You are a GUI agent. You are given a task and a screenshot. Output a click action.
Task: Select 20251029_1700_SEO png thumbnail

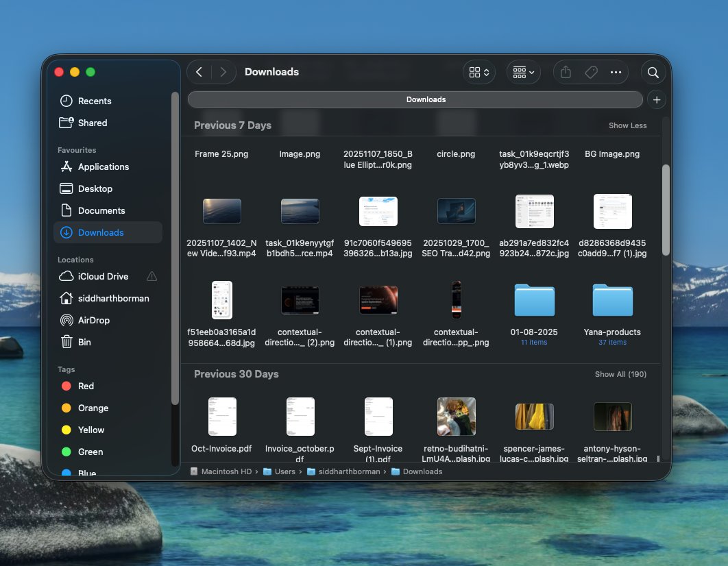pos(457,211)
